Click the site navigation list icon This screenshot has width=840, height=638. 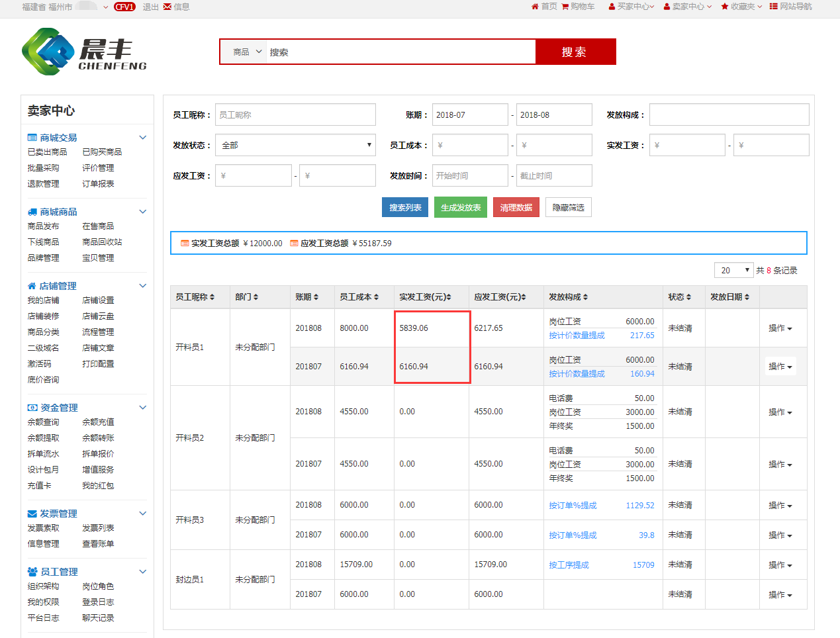pos(773,7)
